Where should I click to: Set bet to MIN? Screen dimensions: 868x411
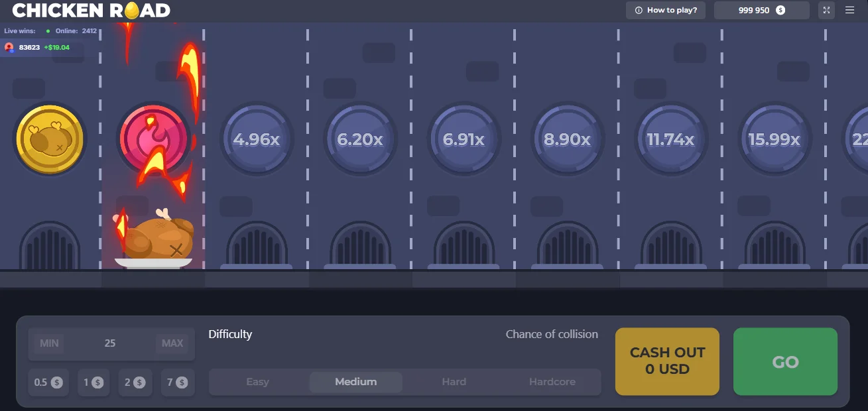click(49, 343)
